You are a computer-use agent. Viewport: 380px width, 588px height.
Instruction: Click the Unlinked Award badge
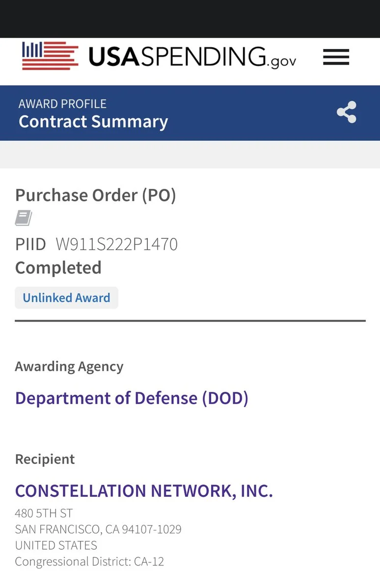click(66, 298)
